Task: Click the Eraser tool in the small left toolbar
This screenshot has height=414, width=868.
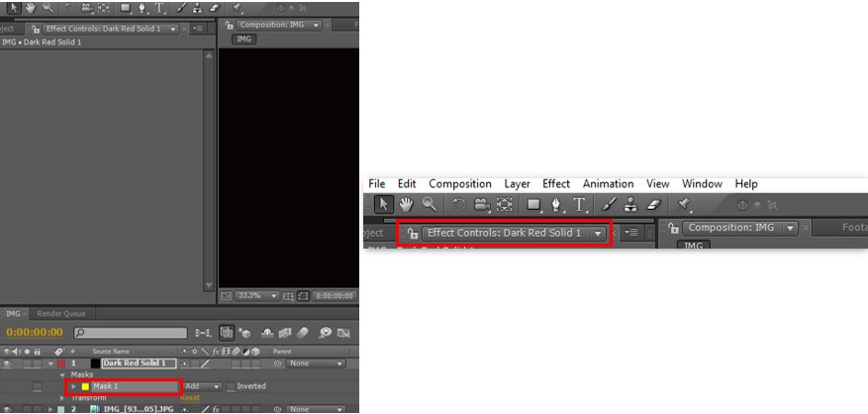Action: [x=214, y=8]
